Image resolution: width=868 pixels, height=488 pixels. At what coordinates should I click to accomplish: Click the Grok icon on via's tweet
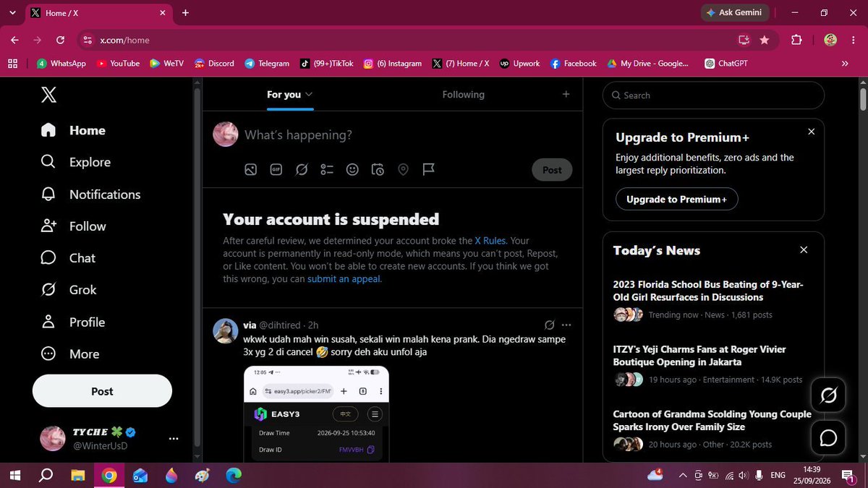[550, 325]
